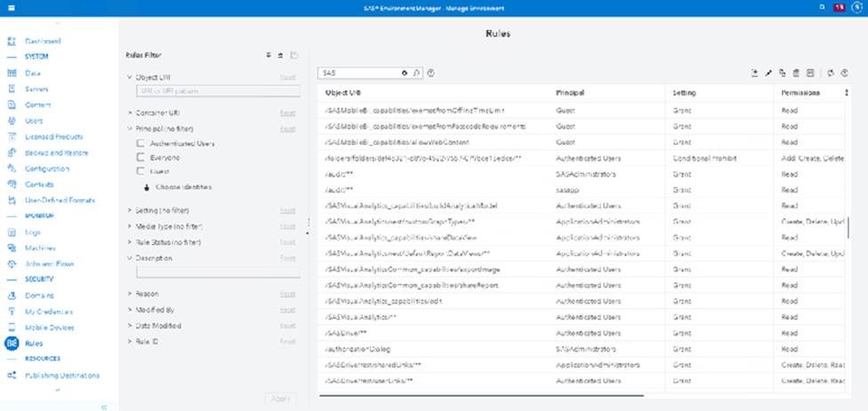This screenshot has height=411, width=868.
Task: Click the last icon in rules toolbar
Action: click(845, 73)
